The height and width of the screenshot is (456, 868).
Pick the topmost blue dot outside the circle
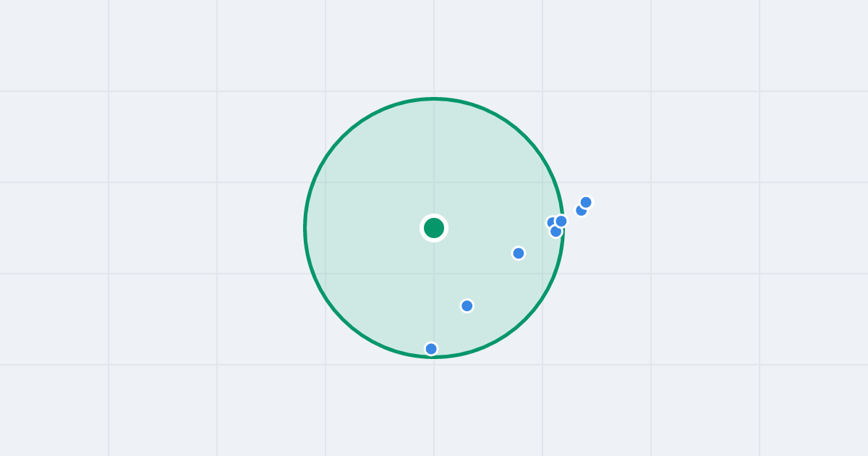pyautogui.click(x=586, y=202)
